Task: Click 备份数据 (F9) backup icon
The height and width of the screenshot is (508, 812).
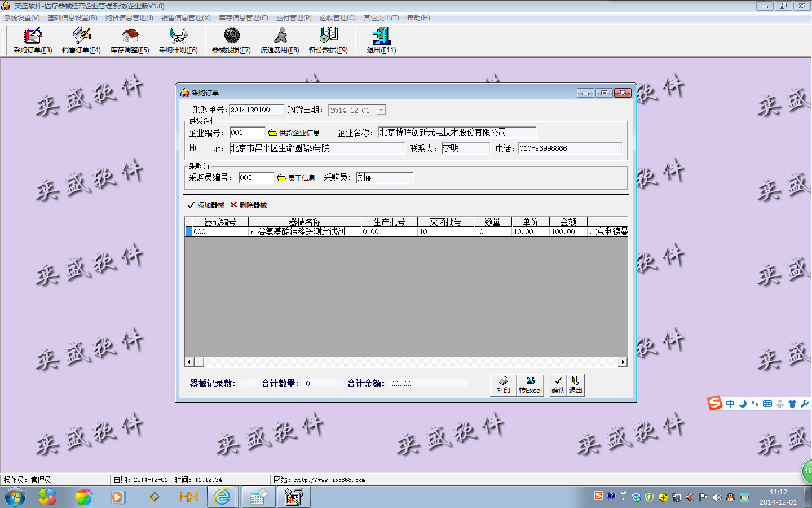Action: point(328,40)
